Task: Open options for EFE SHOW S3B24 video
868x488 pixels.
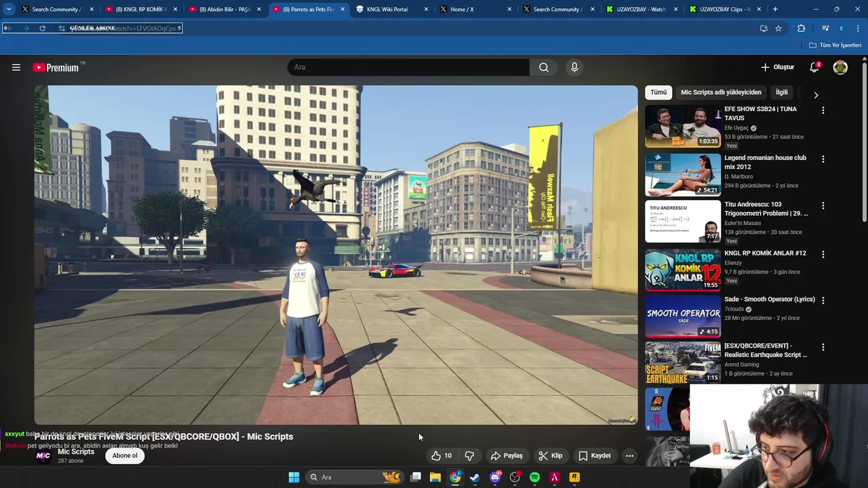Action: coord(823,110)
